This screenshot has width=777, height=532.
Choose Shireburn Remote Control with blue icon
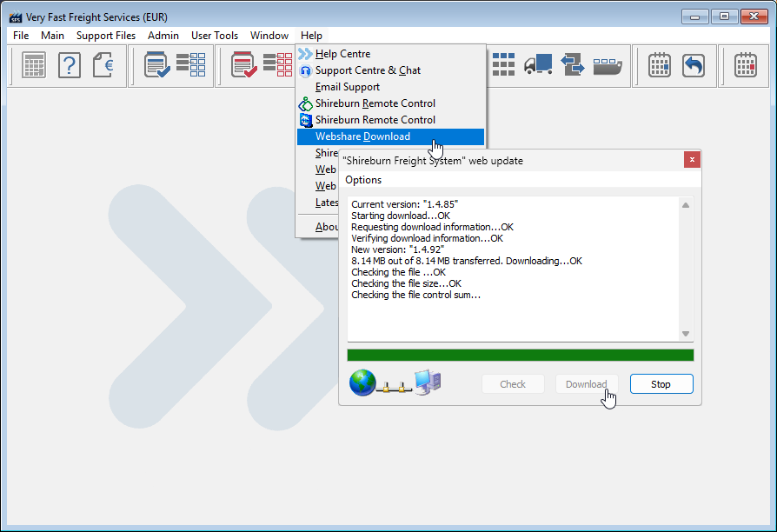click(x=390, y=120)
